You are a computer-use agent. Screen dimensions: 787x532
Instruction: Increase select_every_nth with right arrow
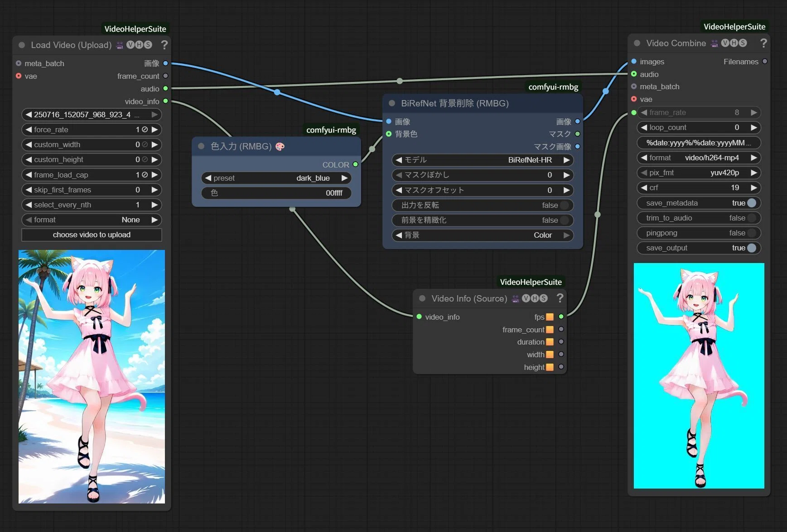coord(155,205)
